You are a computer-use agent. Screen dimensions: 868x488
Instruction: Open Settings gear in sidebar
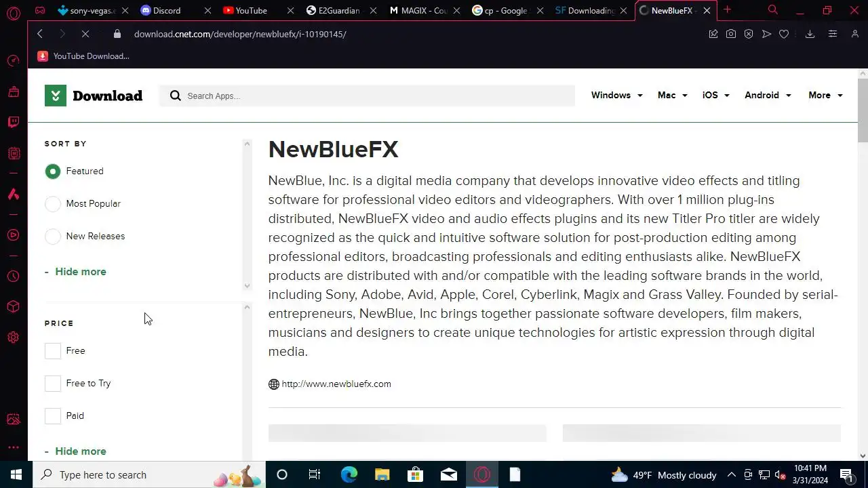pyautogui.click(x=14, y=338)
